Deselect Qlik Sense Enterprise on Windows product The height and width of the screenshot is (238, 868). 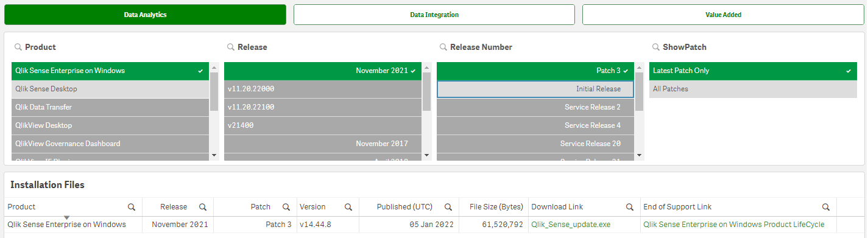(110, 71)
